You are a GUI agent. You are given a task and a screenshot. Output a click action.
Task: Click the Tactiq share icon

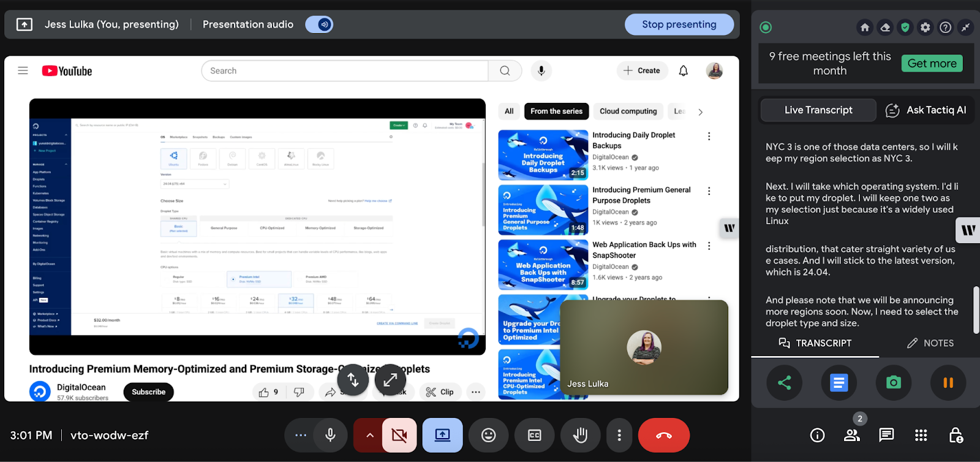tap(784, 383)
